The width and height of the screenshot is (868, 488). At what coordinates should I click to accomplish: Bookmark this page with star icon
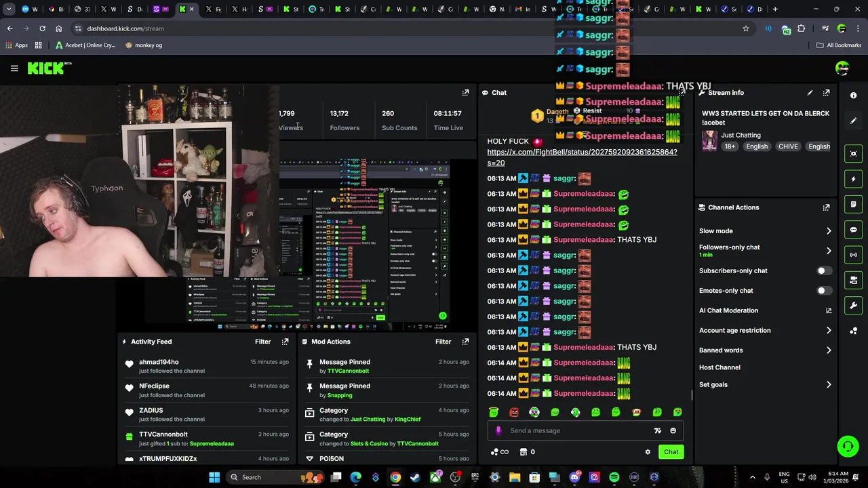(x=745, y=28)
